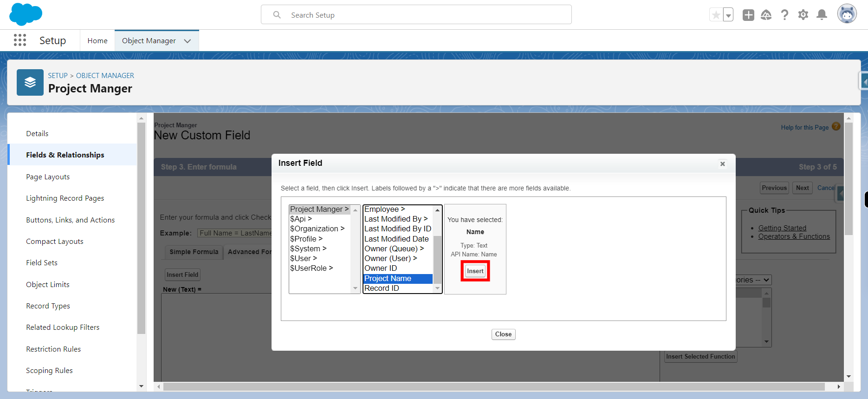Click the Insert button for Name
This screenshot has height=399, width=868.
(x=475, y=271)
